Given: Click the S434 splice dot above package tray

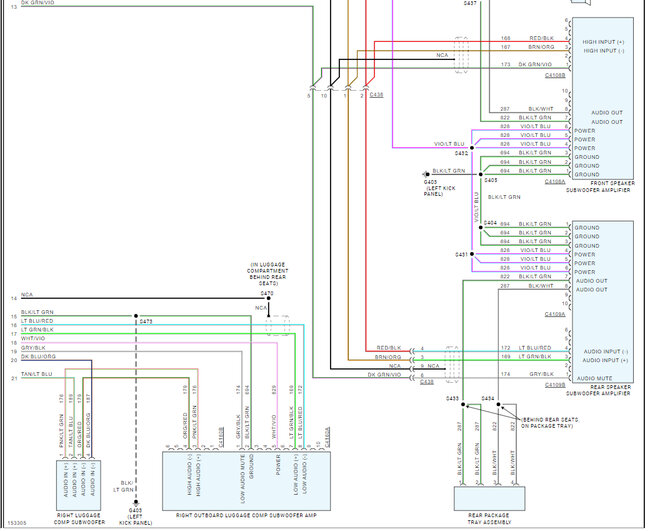Looking at the screenshot, I should coord(499,404).
